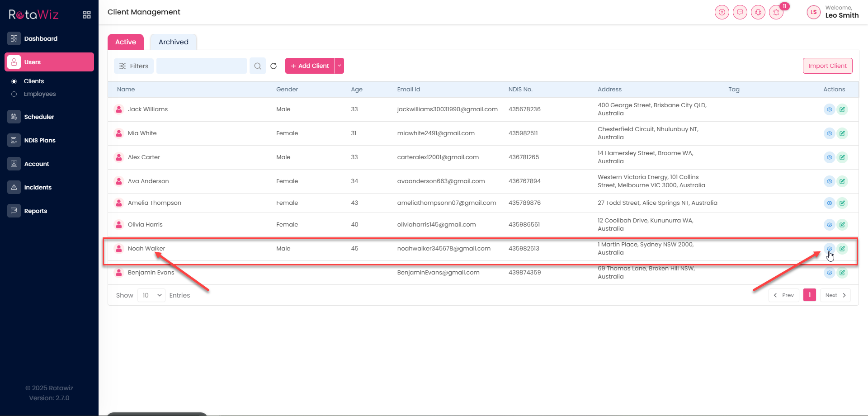Click inside the client search field
The width and height of the screenshot is (868, 416).
[202, 66]
